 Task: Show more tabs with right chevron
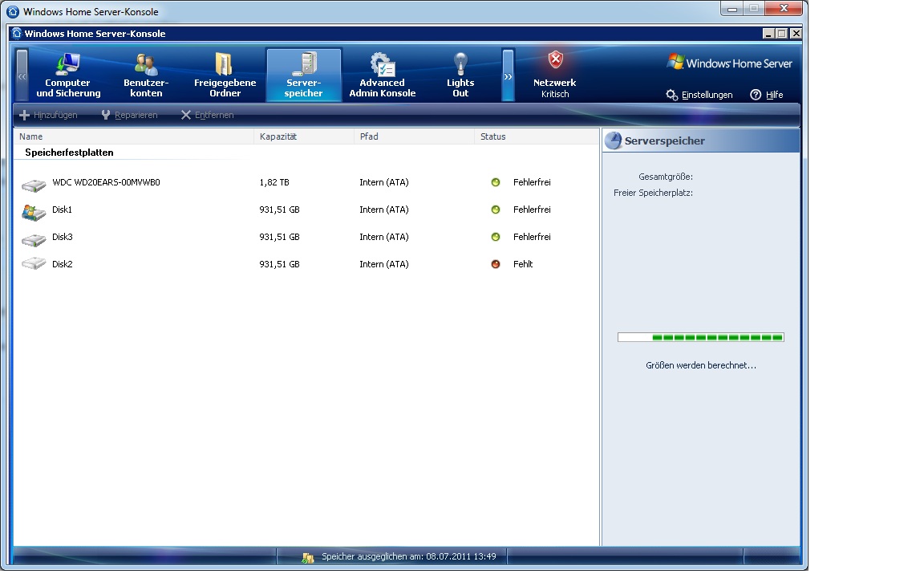pyautogui.click(x=508, y=75)
